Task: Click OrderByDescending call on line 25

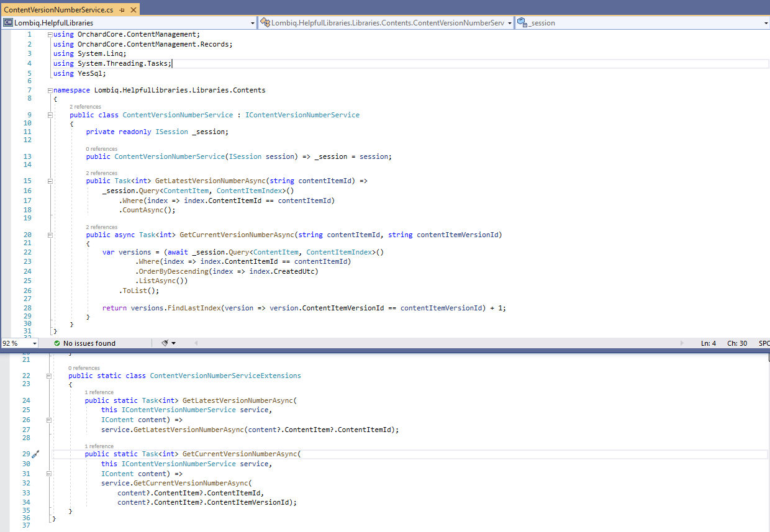Action: click(x=174, y=271)
